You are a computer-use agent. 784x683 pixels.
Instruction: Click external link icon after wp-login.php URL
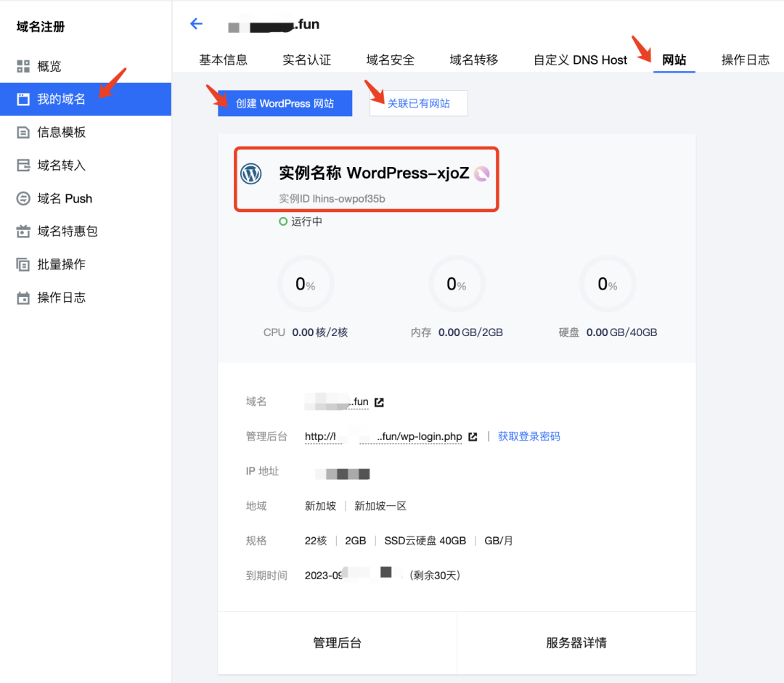[473, 437]
